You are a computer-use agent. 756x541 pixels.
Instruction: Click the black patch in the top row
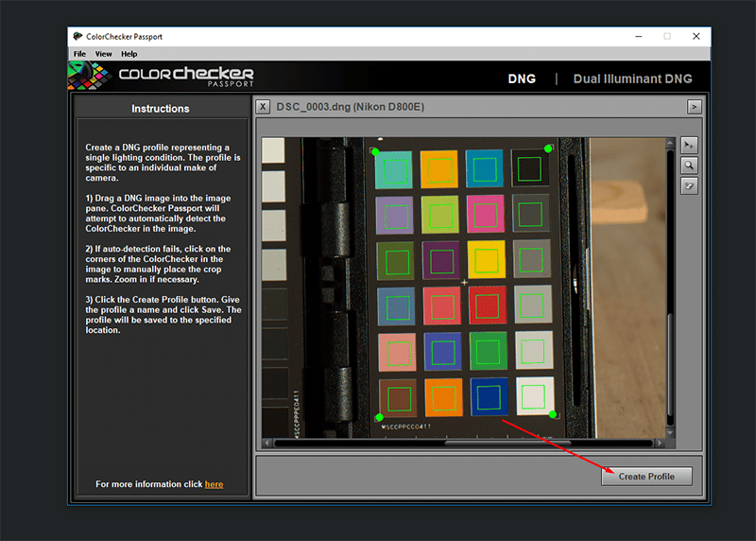529,168
